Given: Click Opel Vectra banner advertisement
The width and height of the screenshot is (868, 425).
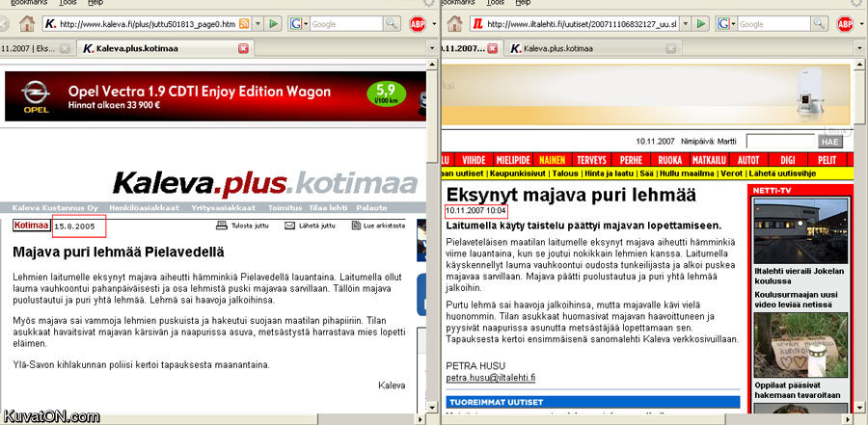Looking at the screenshot, I should 215,95.
